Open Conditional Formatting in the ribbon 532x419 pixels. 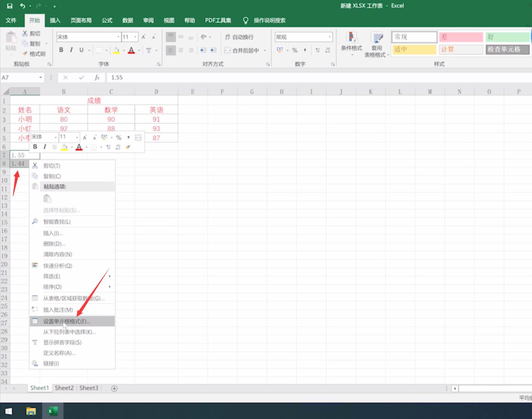click(352, 44)
